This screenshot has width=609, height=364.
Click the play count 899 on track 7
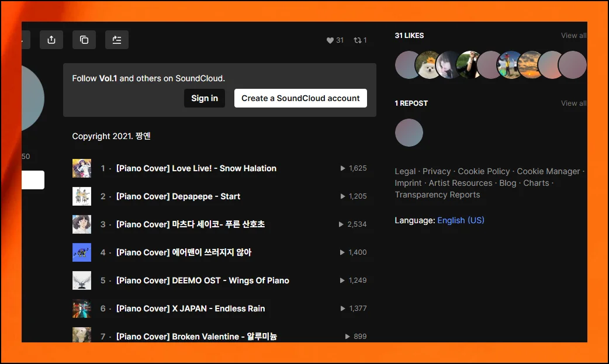pyautogui.click(x=356, y=336)
